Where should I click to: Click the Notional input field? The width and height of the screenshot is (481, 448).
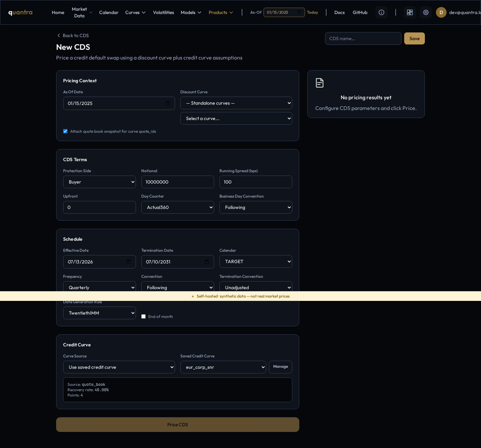coord(178,182)
